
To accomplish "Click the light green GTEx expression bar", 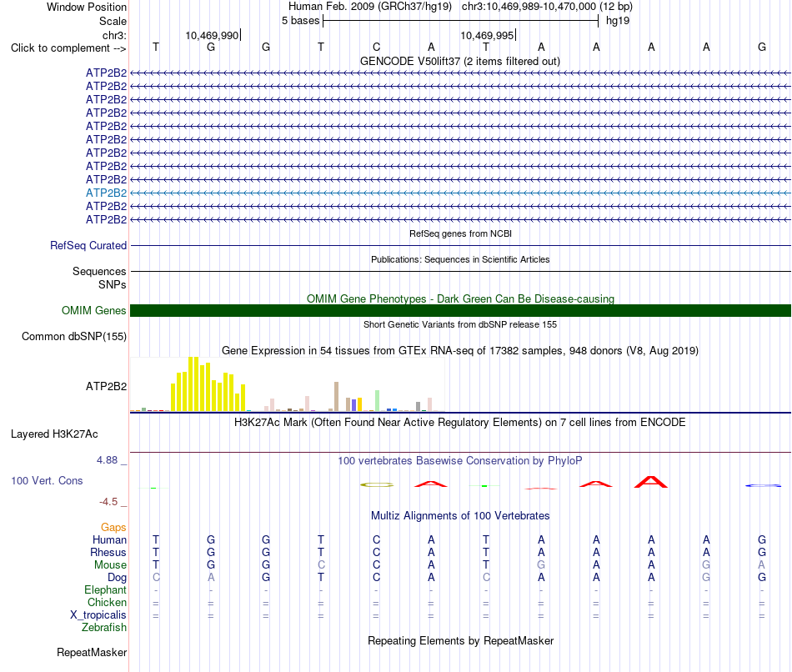I will point(378,401).
